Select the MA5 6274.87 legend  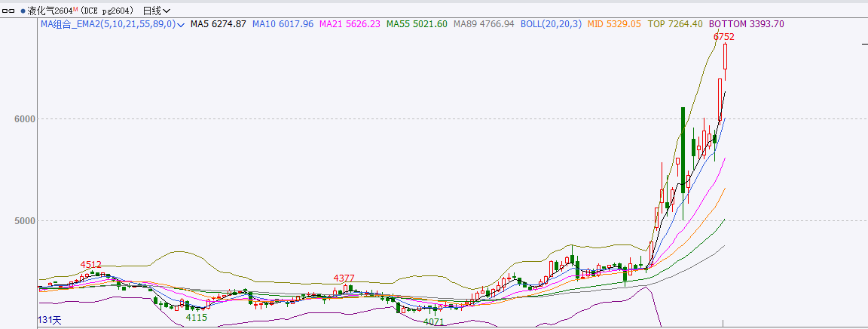(x=218, y=24)
